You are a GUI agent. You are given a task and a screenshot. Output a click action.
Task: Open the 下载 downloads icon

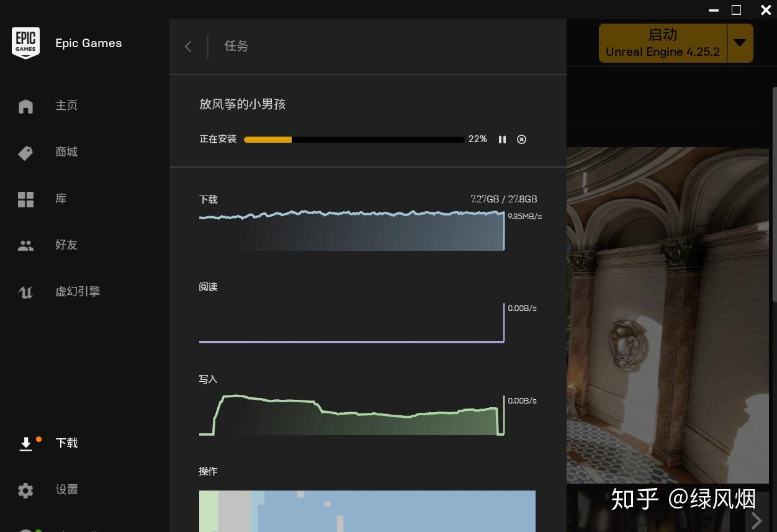[25, 443]
